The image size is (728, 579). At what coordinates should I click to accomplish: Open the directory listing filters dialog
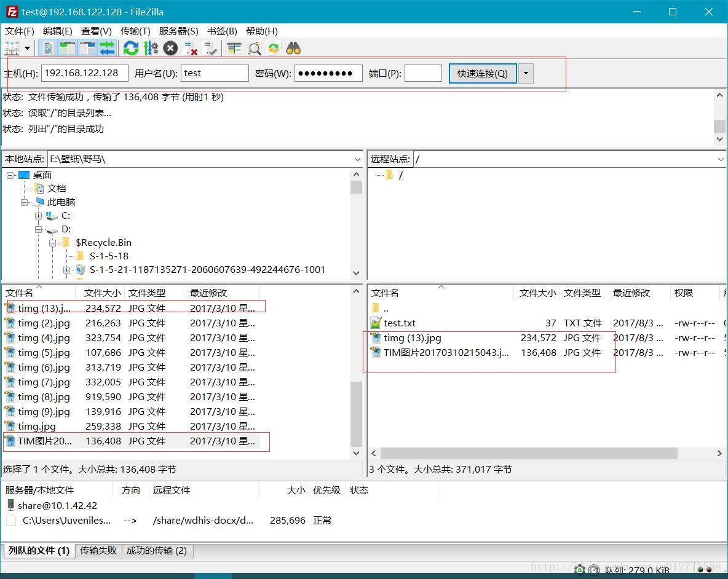coord(234,48)
